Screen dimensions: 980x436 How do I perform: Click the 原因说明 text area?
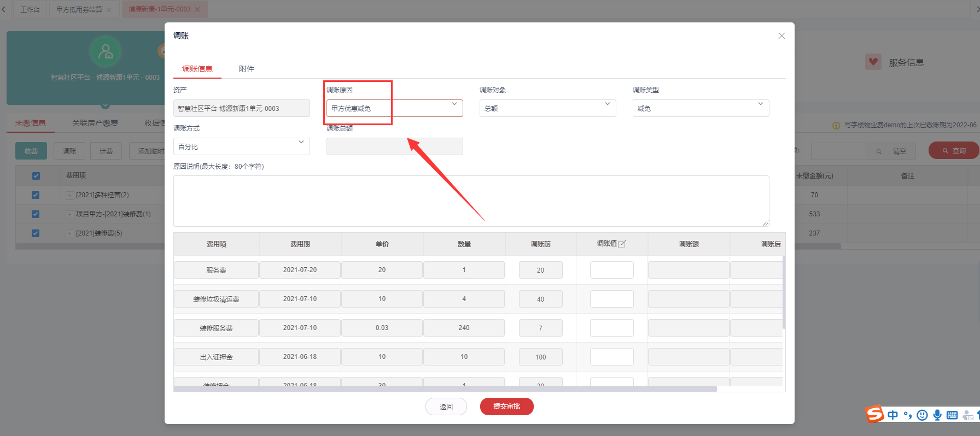pos(471,201)
